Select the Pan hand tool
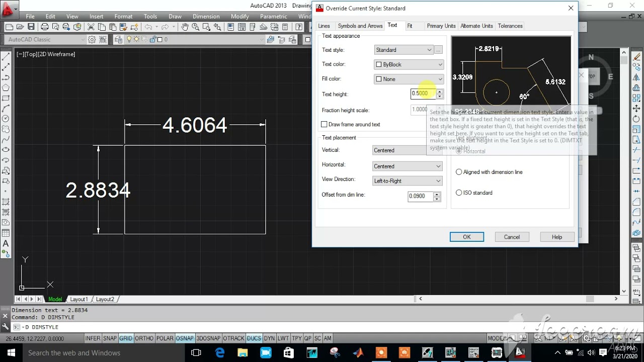This screenshot has width=644, height=362. (185, 27)
